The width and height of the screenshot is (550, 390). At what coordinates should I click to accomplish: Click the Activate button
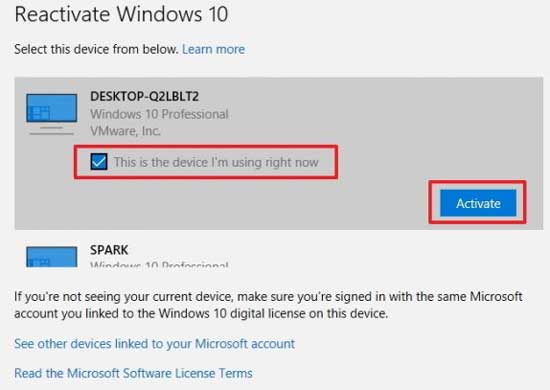478,203
